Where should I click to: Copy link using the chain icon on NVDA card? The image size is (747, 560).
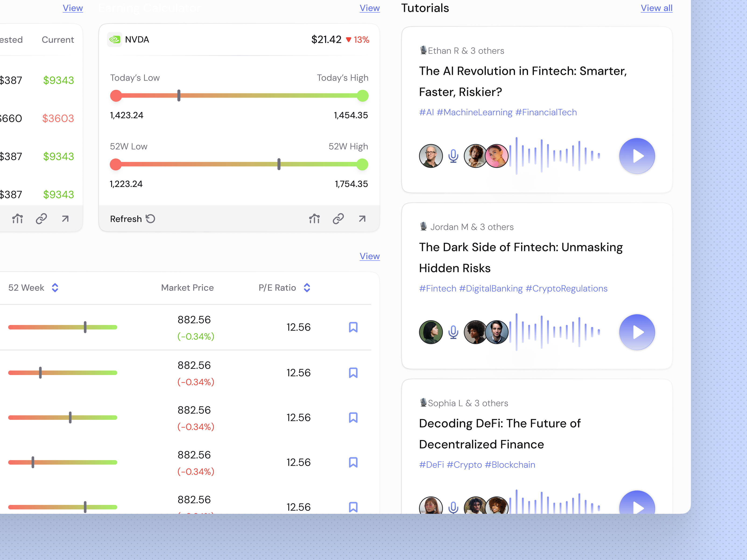338,219
